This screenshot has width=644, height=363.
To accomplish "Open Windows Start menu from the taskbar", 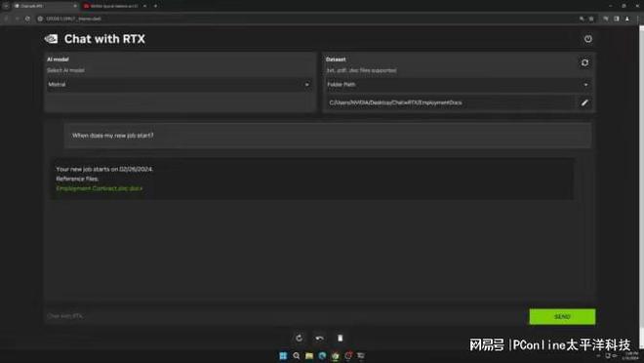I will [x=283, y=355].
